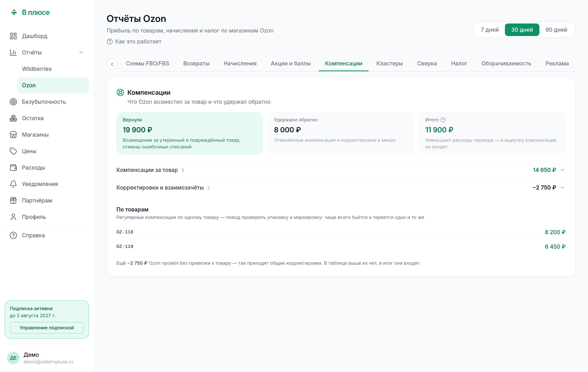Click the Цены price tag icon
Image resolution: width=588 pixels, height=372 pixels.
[x=13, y=151]
